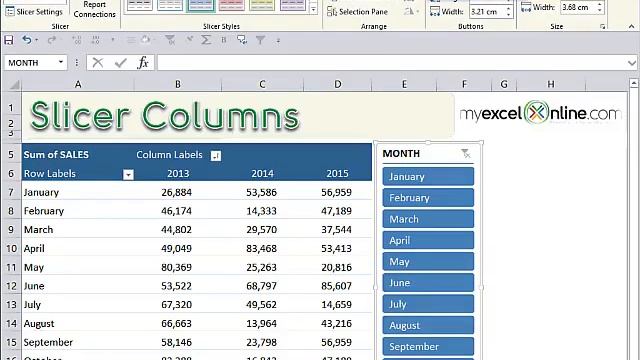This screenshot has width=640, height=360.
Task: Open Customize Quick Access Toolbar arrow
Action: tap(278, 40)
